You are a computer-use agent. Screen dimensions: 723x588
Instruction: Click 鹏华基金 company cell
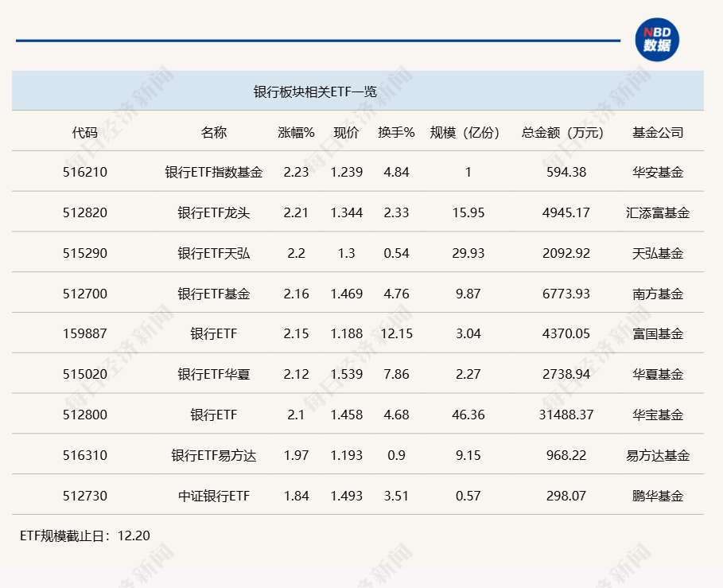point(658,496)
